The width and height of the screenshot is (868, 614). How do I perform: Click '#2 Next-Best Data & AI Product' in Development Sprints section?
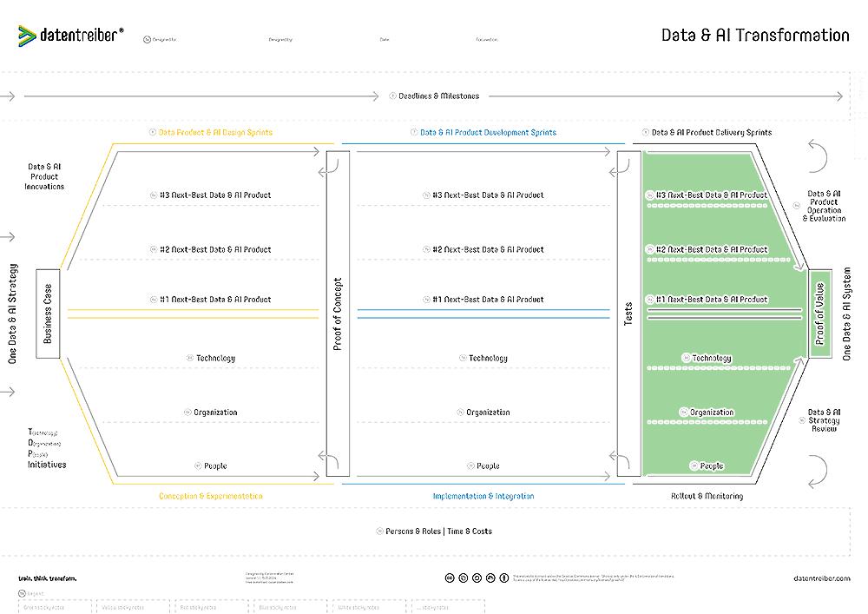point(488,250)
